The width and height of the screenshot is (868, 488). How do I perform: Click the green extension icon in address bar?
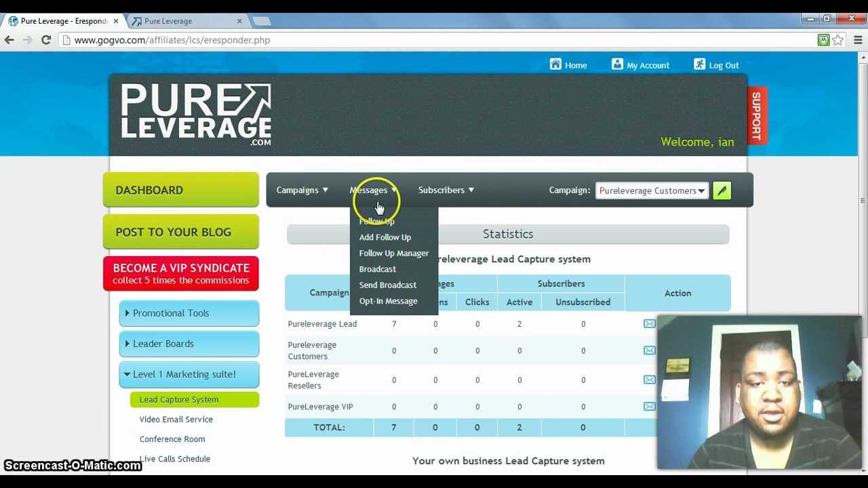[823, 40]
